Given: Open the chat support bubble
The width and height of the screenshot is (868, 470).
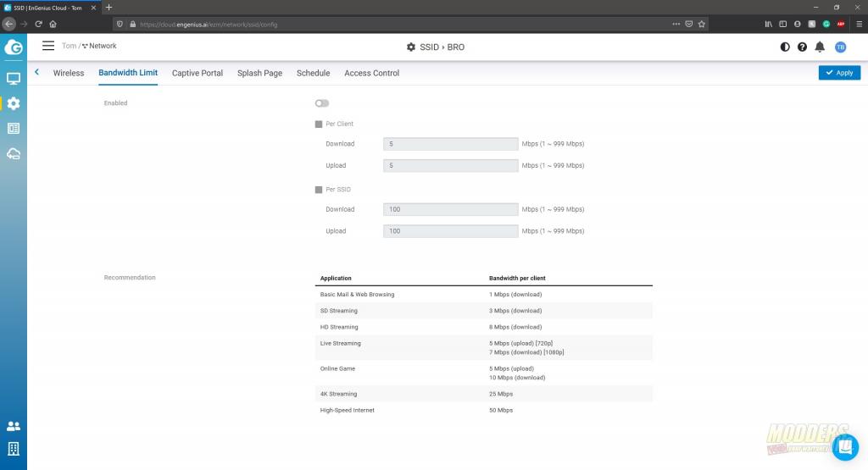Looking at the screenshot, I should (844, 446).
